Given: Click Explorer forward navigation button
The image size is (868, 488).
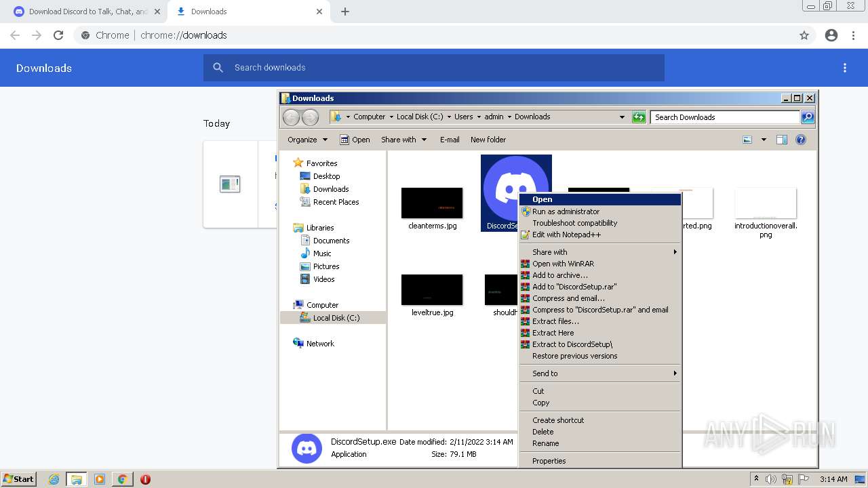Looking at the screenshot, I should (310, 117).
